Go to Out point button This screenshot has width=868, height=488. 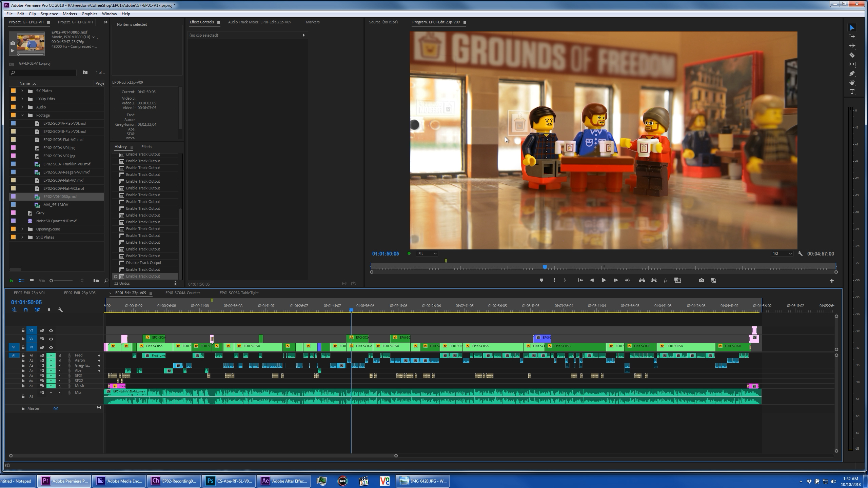[627, 280]
